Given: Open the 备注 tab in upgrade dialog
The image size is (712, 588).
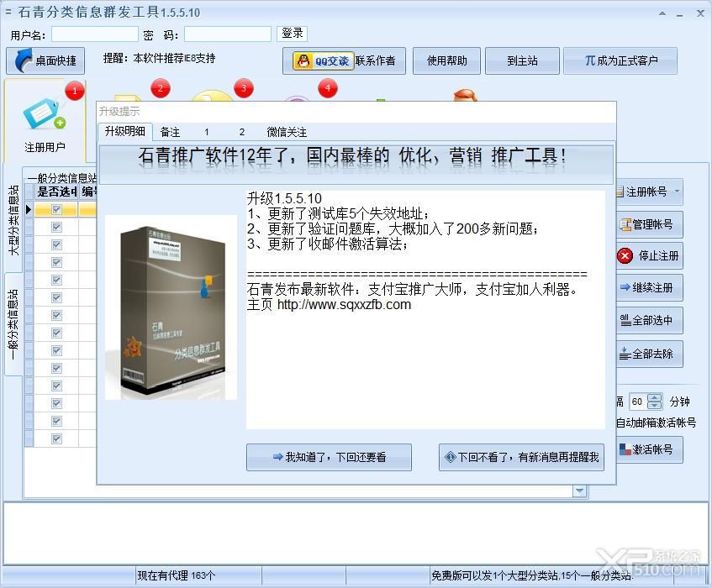Looking at the screenshot, I should click(171, 132).
